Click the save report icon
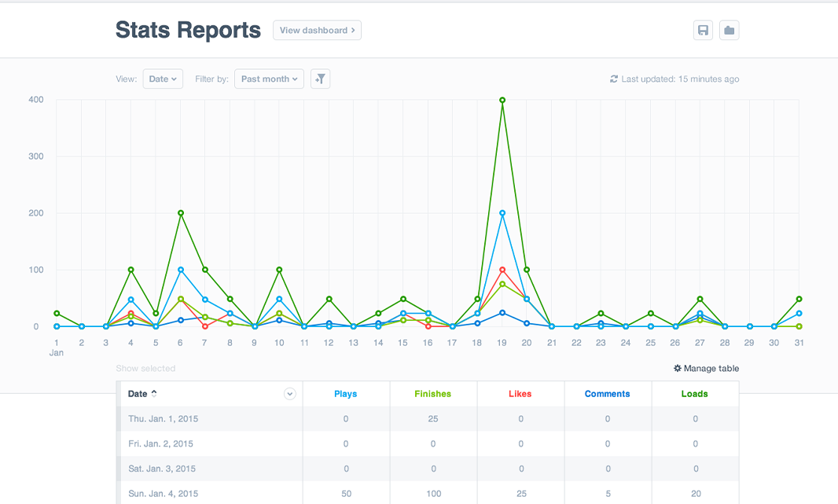 coord(703,31)
